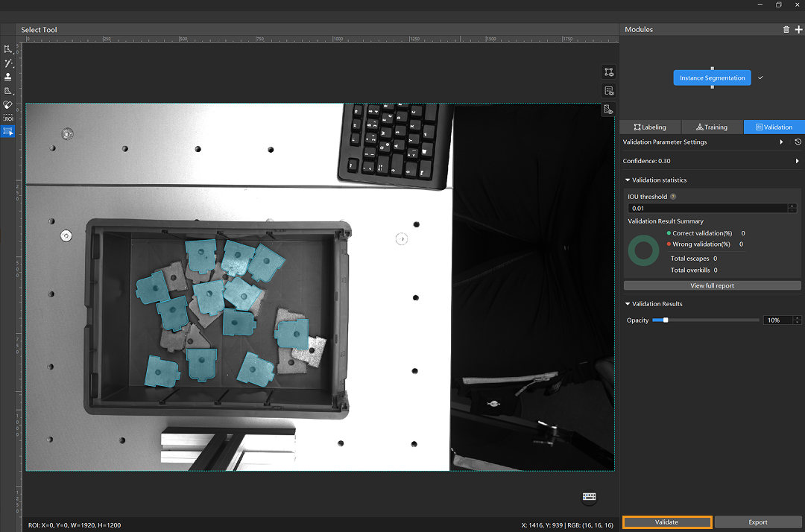Select the magic wand smart labeling tool

coord(8,63)
